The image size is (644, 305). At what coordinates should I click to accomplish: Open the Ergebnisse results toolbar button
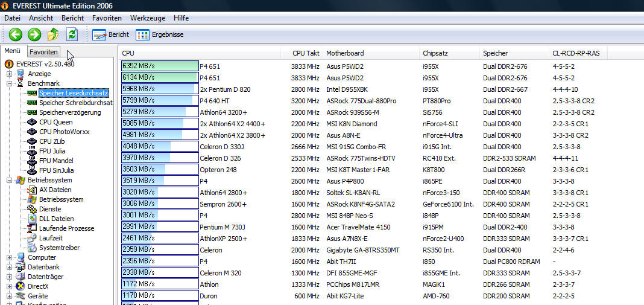point(160,34)
